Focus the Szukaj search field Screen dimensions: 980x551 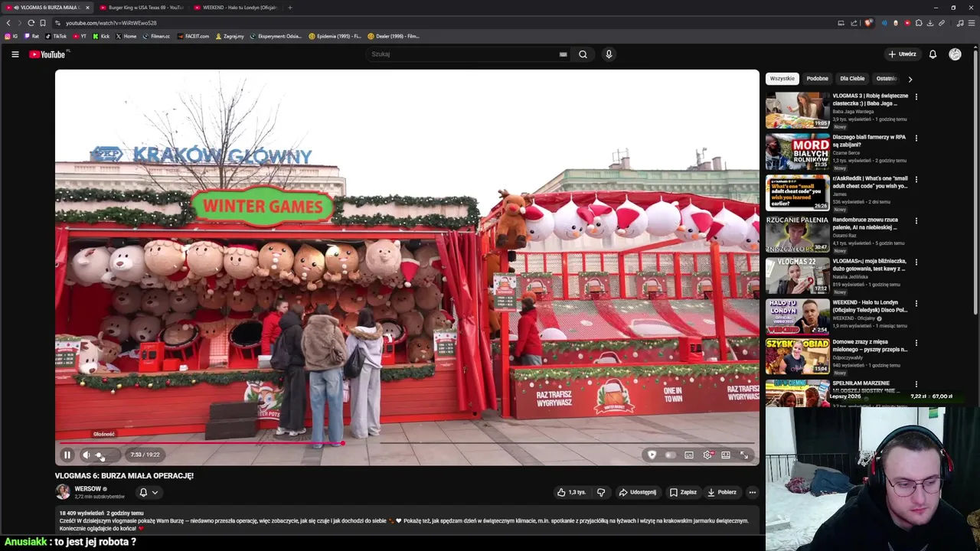[463, 54]
